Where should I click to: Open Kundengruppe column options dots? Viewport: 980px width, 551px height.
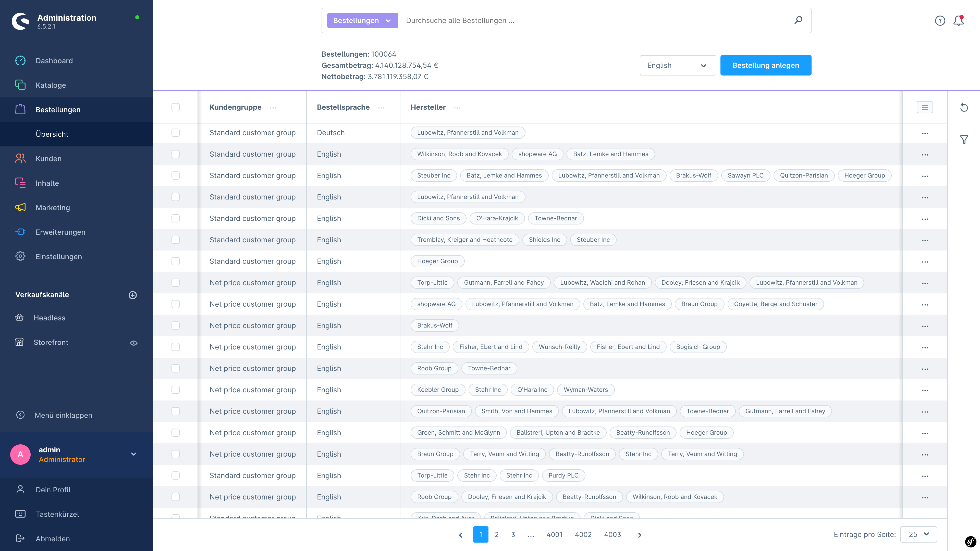pos(273,108)
